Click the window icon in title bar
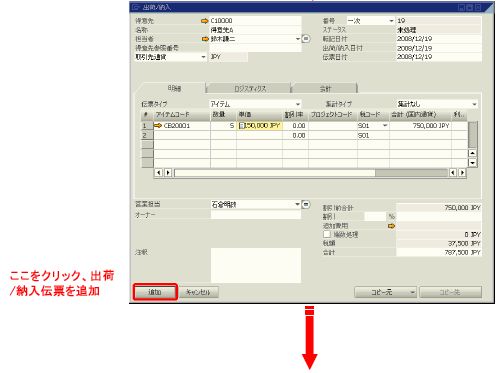This screenshot has height=373, width=498. click(x=136, y=7)
